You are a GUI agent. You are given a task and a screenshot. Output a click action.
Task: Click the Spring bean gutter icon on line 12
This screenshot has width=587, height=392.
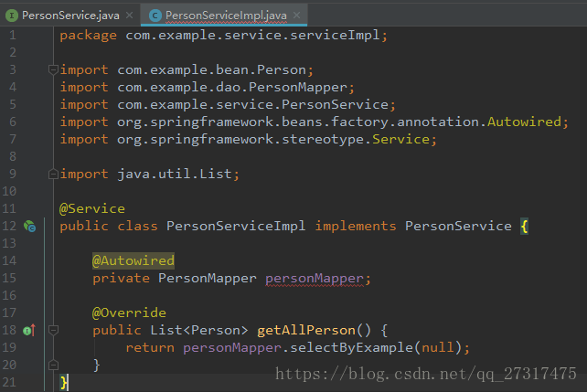pyautogui.click(x=29, y=227)
